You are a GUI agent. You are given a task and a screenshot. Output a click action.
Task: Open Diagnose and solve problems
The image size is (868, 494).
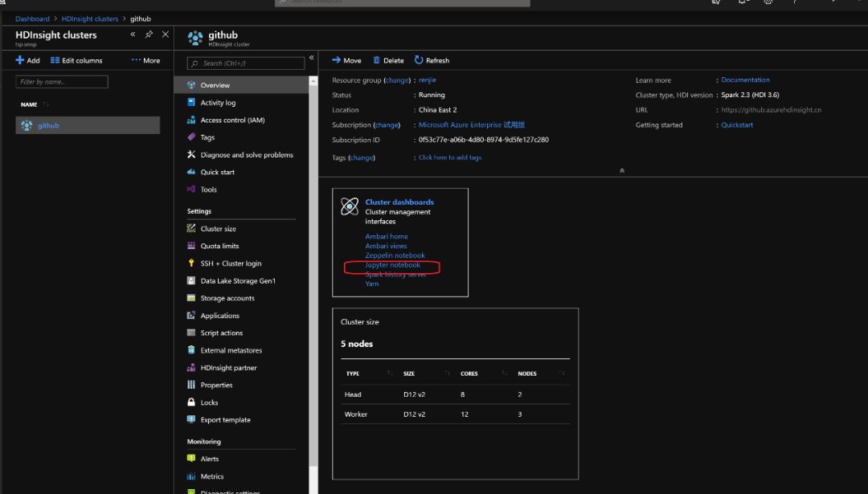[246, 155]
